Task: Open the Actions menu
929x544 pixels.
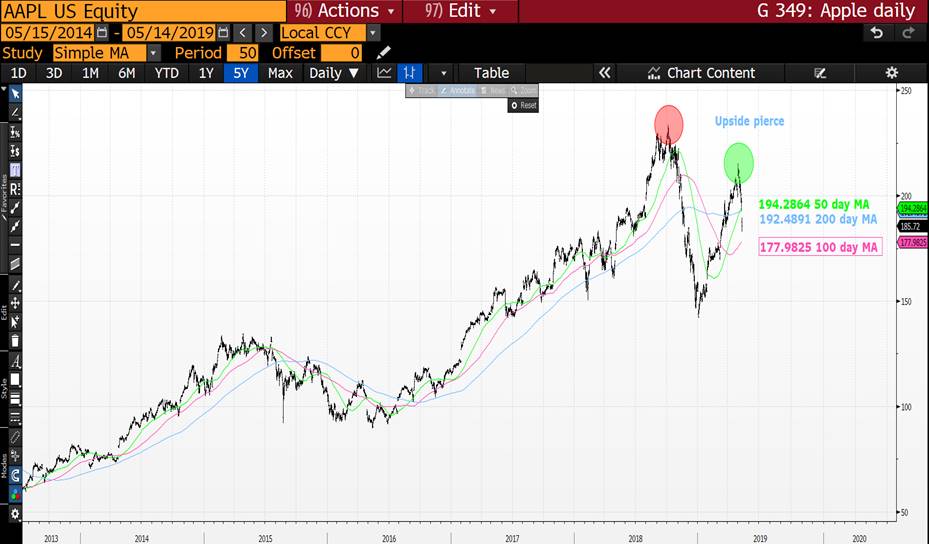Action: point(344,11)
